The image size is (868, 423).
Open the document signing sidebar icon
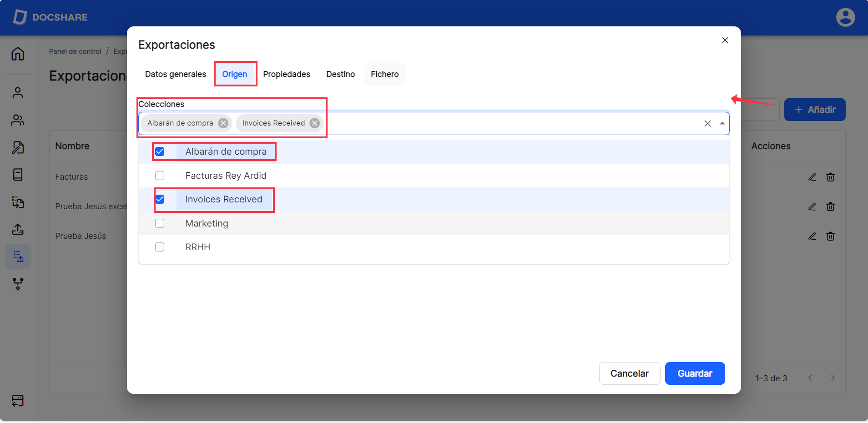click(18, 147)
